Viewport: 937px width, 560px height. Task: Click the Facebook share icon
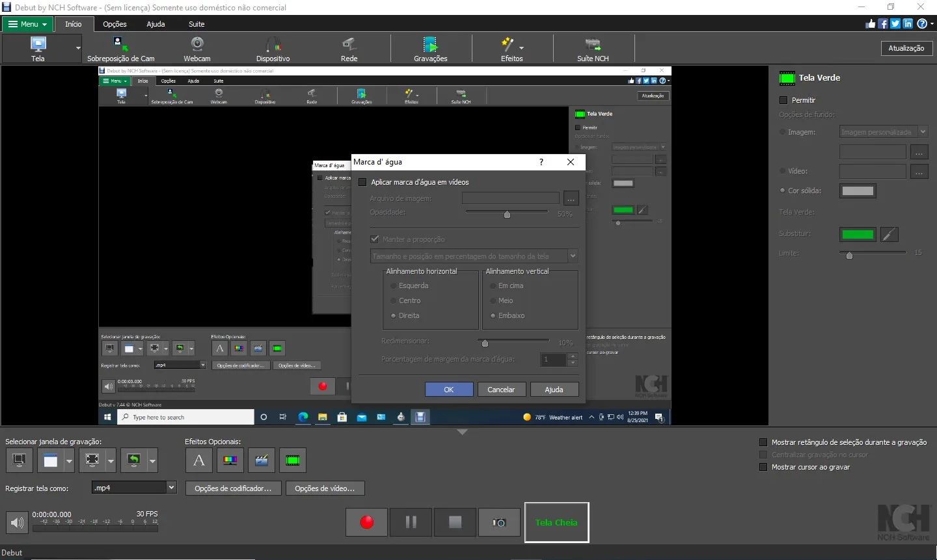tap(883, 23)
